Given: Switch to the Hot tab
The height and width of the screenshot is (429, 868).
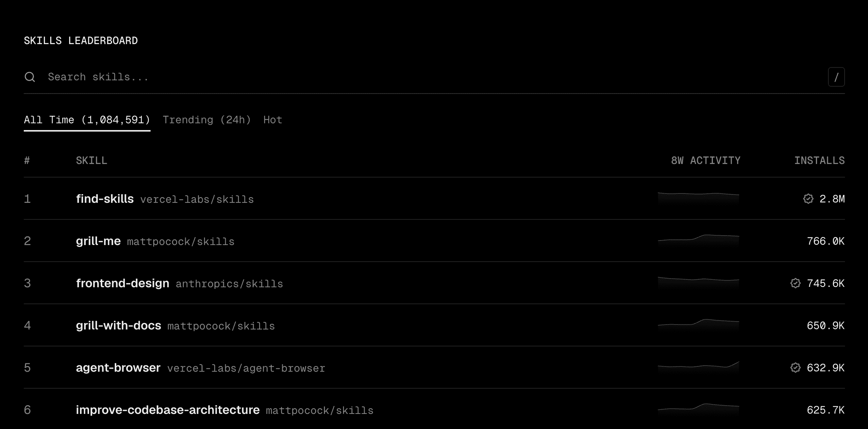Looking at the screenshot, I should 273,120.
